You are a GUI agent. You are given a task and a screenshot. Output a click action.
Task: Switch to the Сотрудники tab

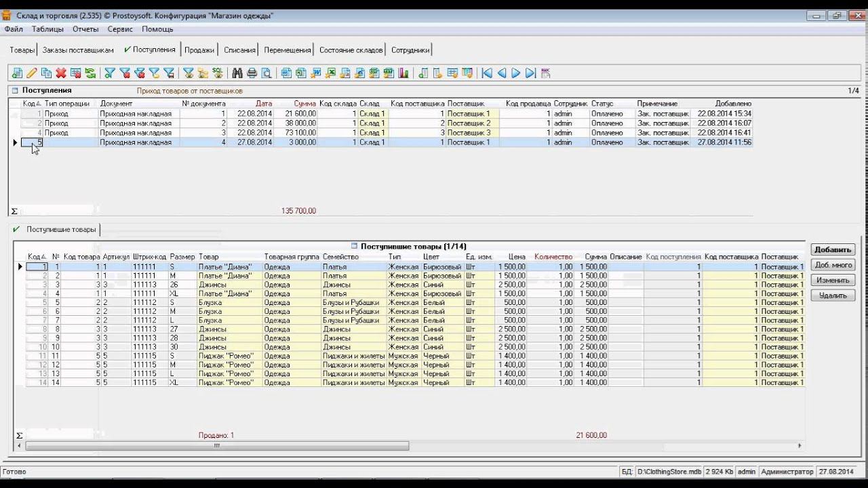[410, 50]
